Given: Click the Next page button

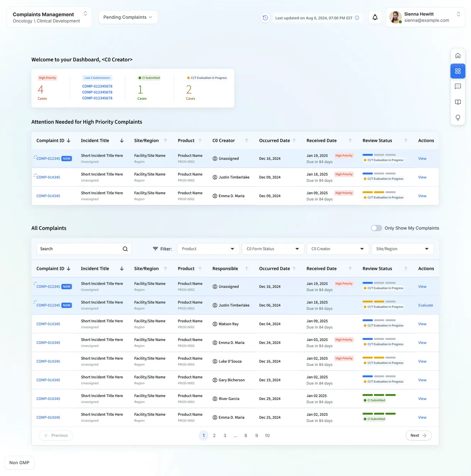Looking at the screenshot, I should (x=419, y=436).
